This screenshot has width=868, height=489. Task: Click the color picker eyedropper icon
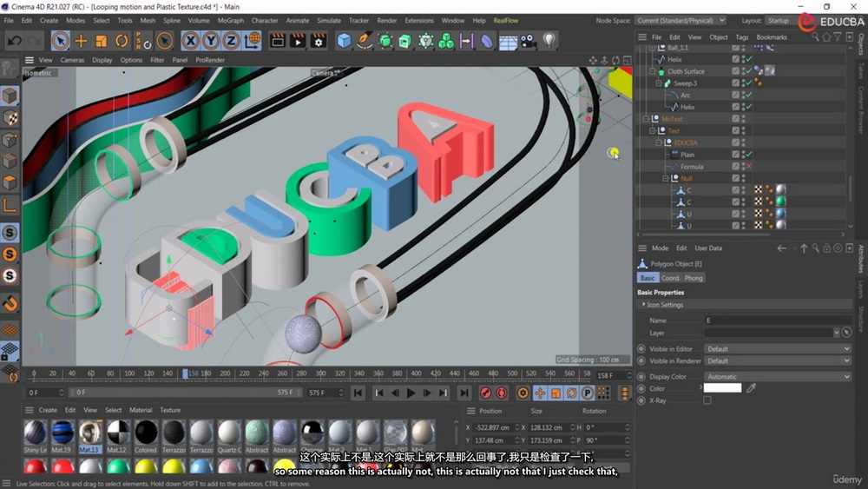click(x=751, y=388)
